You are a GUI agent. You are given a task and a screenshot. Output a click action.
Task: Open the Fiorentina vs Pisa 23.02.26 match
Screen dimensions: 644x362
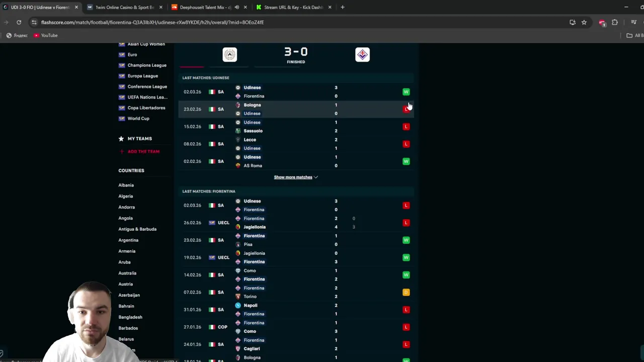[296, 240]
